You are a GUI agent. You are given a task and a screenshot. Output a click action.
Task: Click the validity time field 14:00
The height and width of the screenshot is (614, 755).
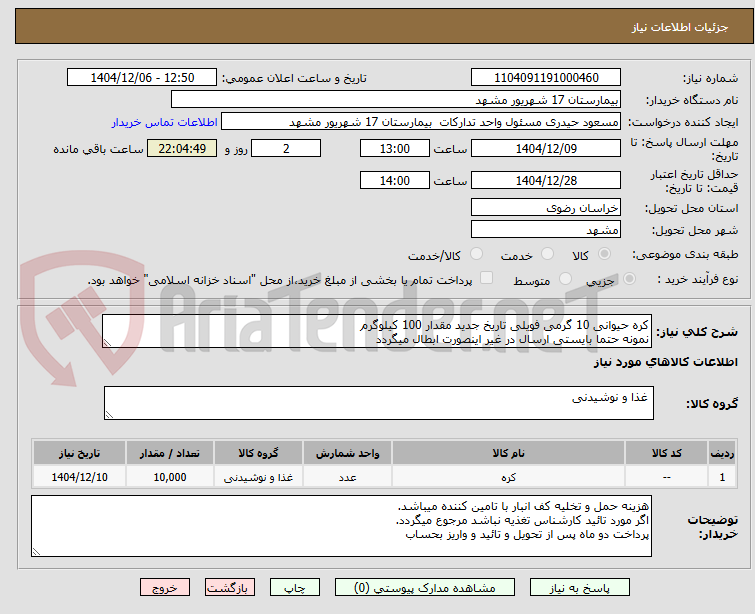[x=395, y=181]
